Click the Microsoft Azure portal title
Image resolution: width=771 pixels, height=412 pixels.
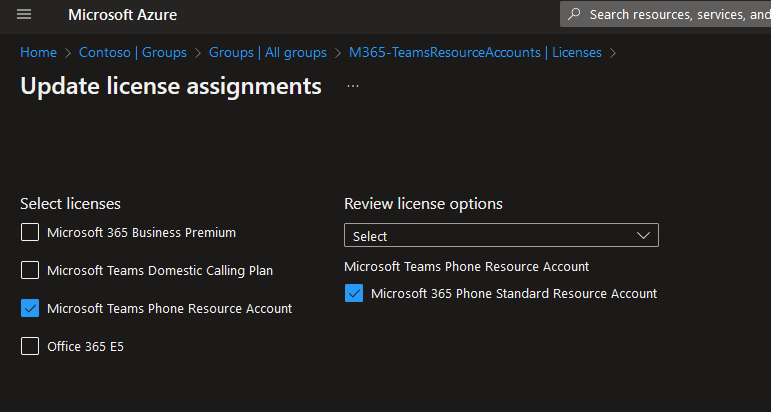(x=122, y=15)
